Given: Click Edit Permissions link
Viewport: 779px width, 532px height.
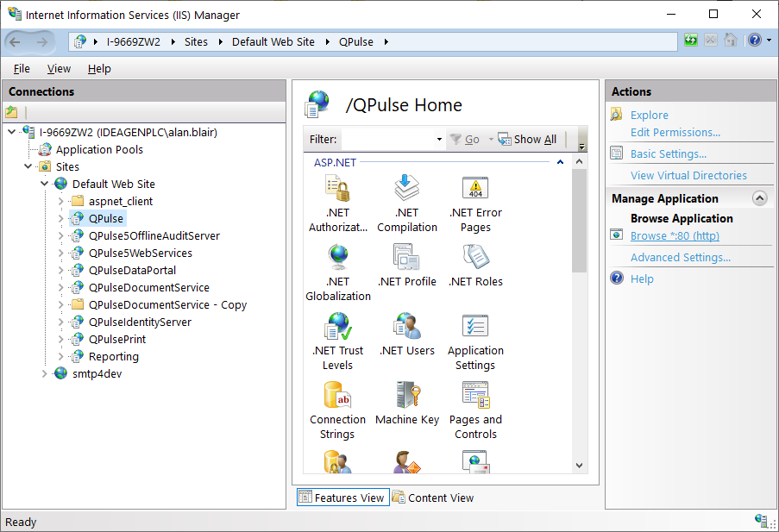Looking at the screenshot, I should point(675,132).
